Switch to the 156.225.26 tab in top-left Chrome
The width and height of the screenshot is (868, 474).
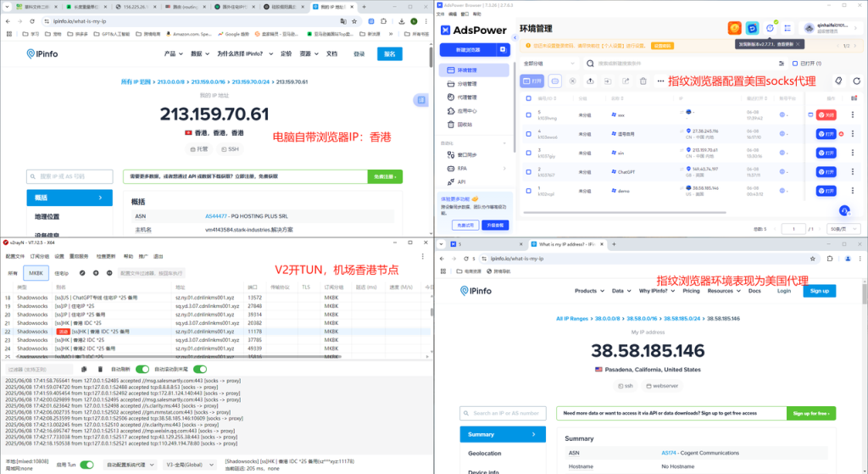click(x=135, y=7)
